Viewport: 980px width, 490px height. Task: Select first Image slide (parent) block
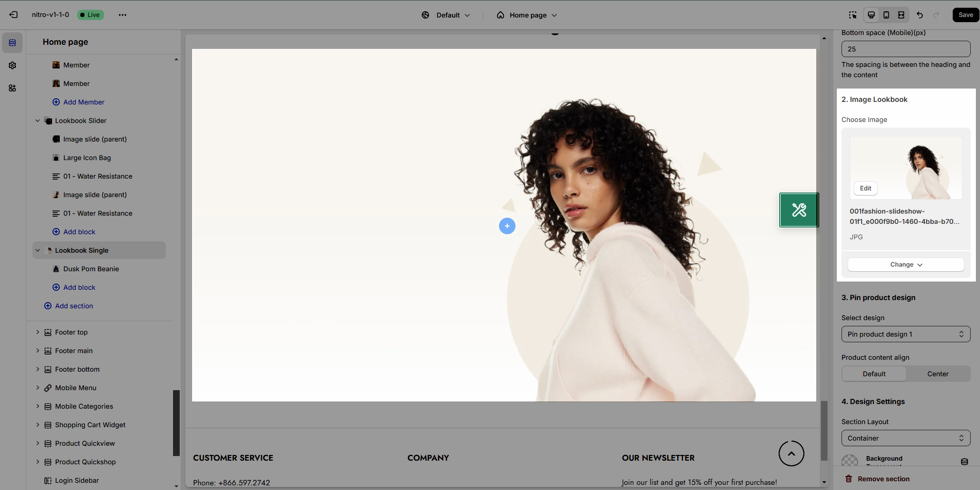pyautogui.click(x=95, y=139)
